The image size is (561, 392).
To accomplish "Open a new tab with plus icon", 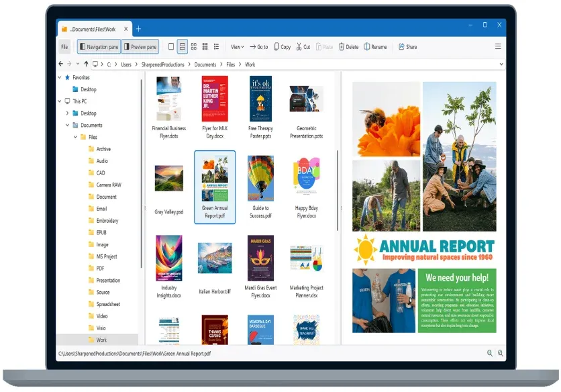I will pyautogui.click(x=138, y=29).
